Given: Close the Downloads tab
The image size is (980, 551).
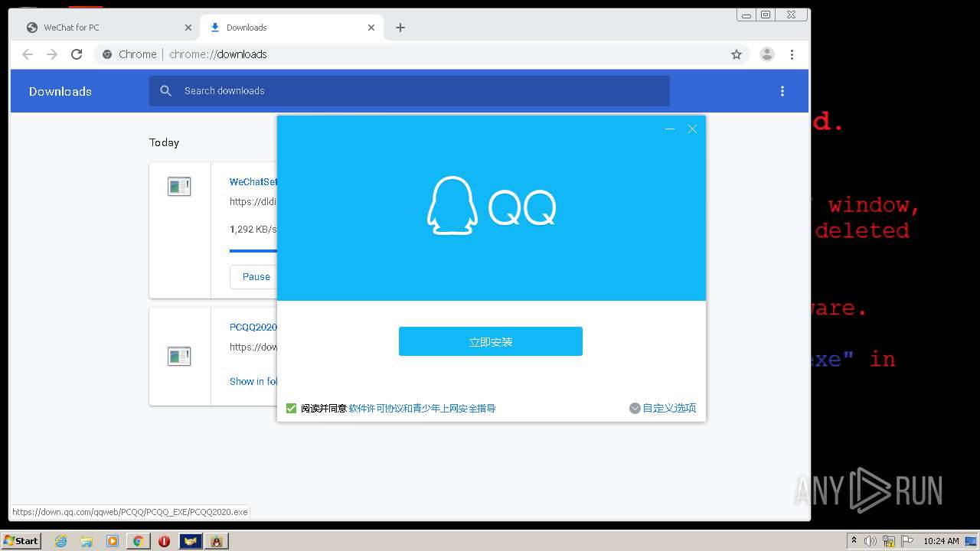Looking at the screenshot, I should (371, 28).
